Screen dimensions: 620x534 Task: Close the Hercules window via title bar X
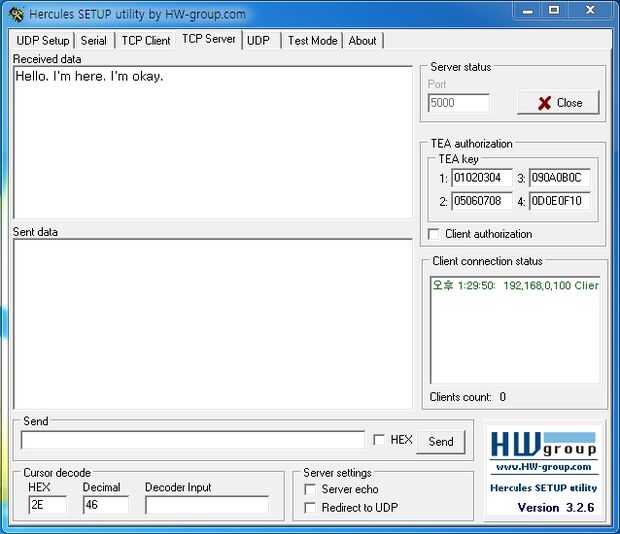[x=590, y=10]
